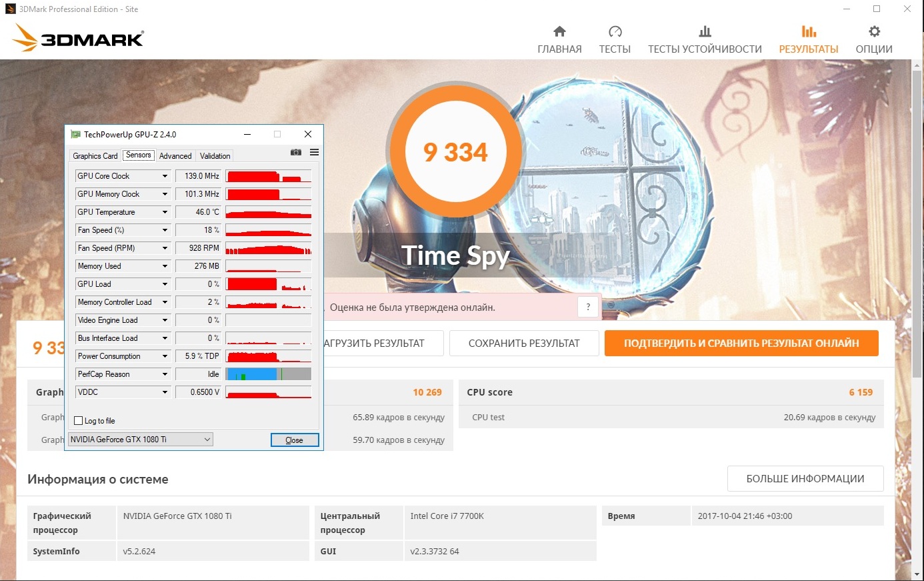Open the Validation tab in GPU-Z
Image resolution: width=924 pixels, height=581 pixels.
[215, 156]
